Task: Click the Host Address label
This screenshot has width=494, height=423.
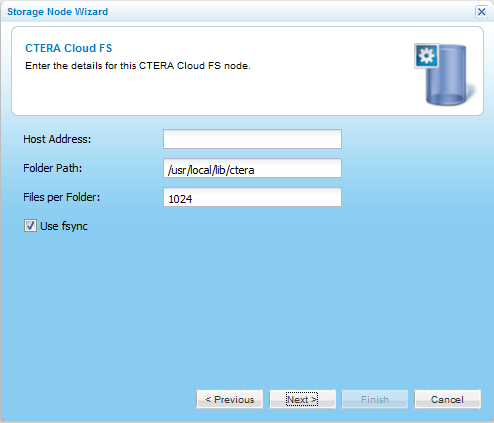Action: 57,139
